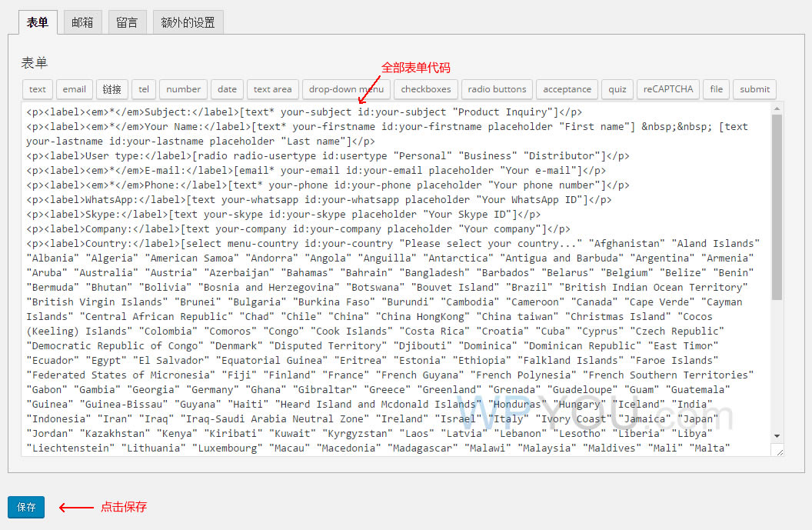The image size is (812, 530).
Task: Insert a text area tag
Action: [273, 89]
